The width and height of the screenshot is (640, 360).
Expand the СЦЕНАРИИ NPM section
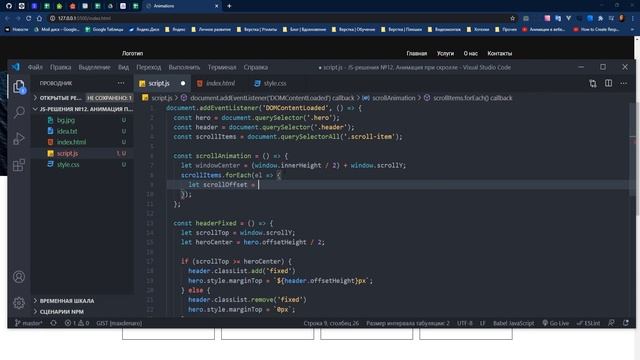[x=83, y=312]
